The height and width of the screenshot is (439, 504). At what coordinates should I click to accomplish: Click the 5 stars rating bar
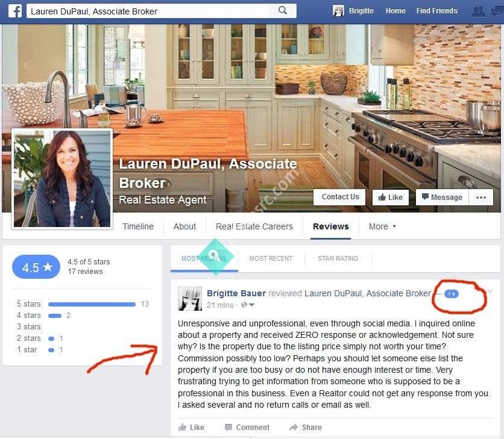92,304
